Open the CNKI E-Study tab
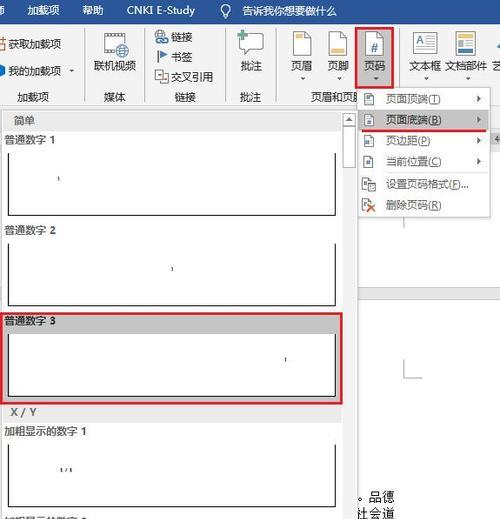 pyautogui.click(x=161, y=10)
